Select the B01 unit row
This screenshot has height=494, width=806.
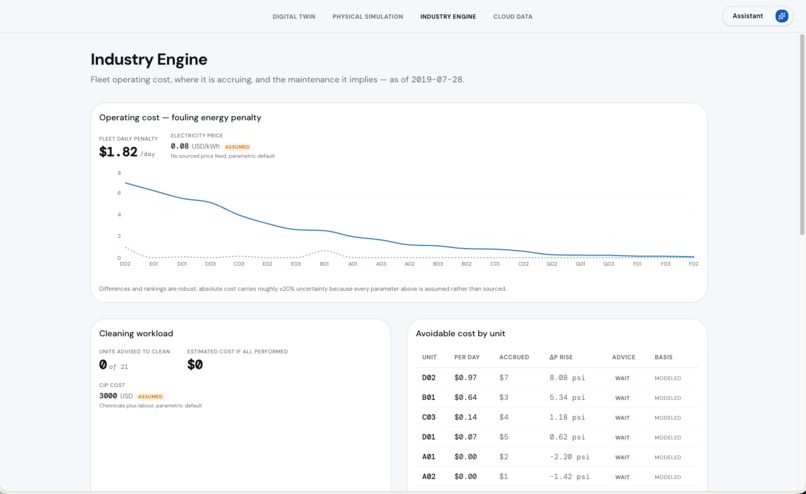[x=557, y=397]
